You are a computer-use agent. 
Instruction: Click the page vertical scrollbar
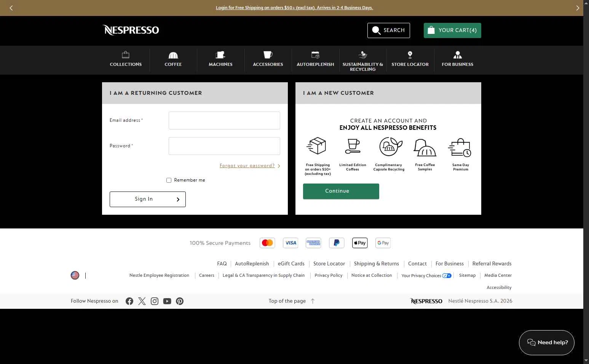pos(586,182)
